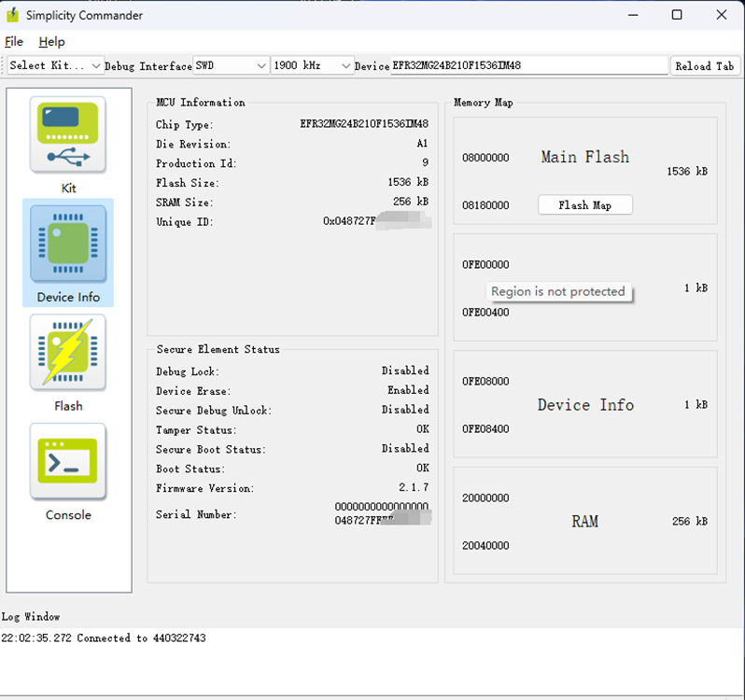Click the Production Id value 9
745x700 pixels.
[x=425, y=163]
